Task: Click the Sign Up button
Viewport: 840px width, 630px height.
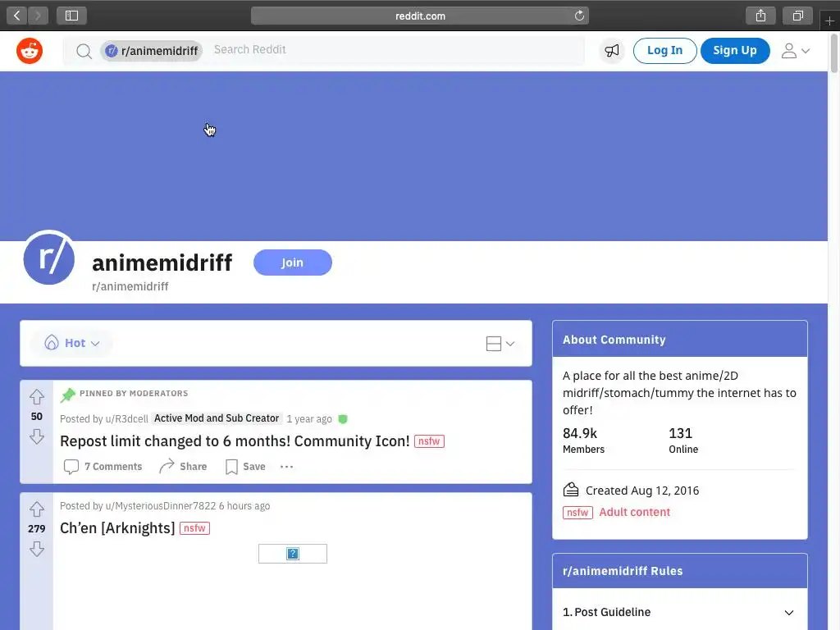Action: click(735, 51)
